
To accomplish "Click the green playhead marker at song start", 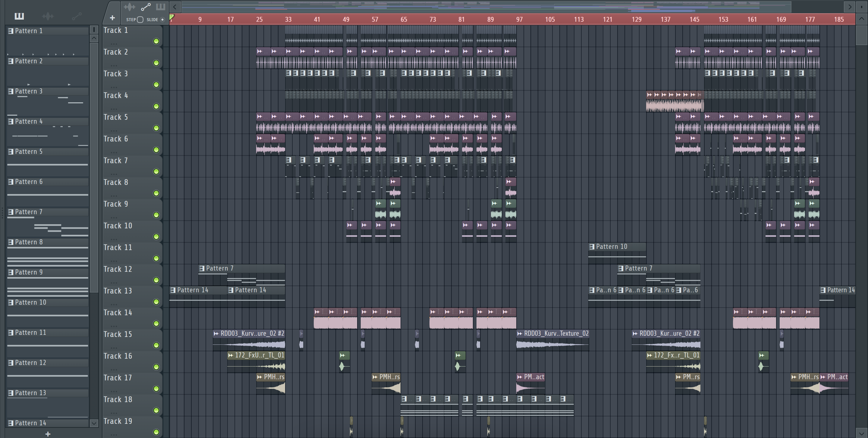I will coord(171,17).
